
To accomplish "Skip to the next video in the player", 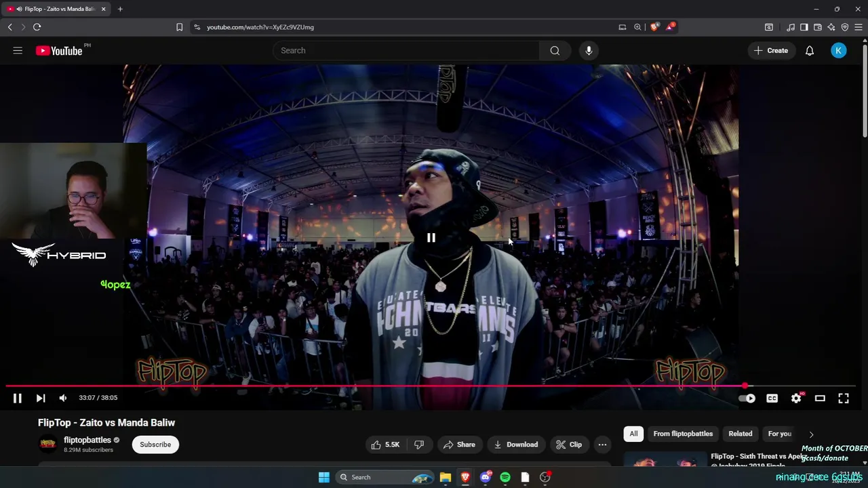I will (41, 398).
